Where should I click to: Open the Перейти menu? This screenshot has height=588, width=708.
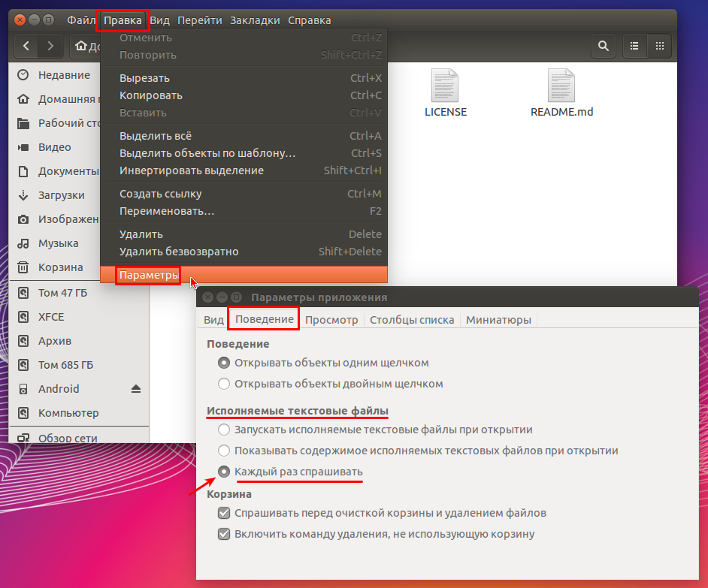[x=200, y=20]
